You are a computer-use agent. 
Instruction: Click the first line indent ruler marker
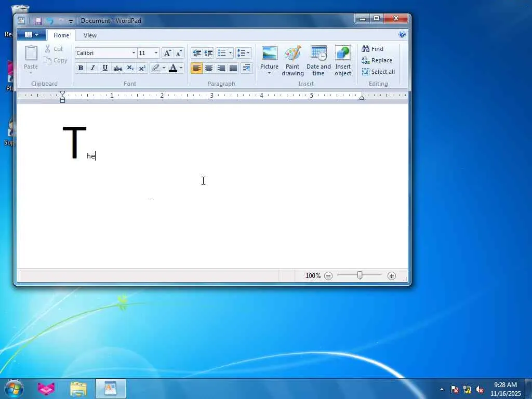[x=62, y=93]
